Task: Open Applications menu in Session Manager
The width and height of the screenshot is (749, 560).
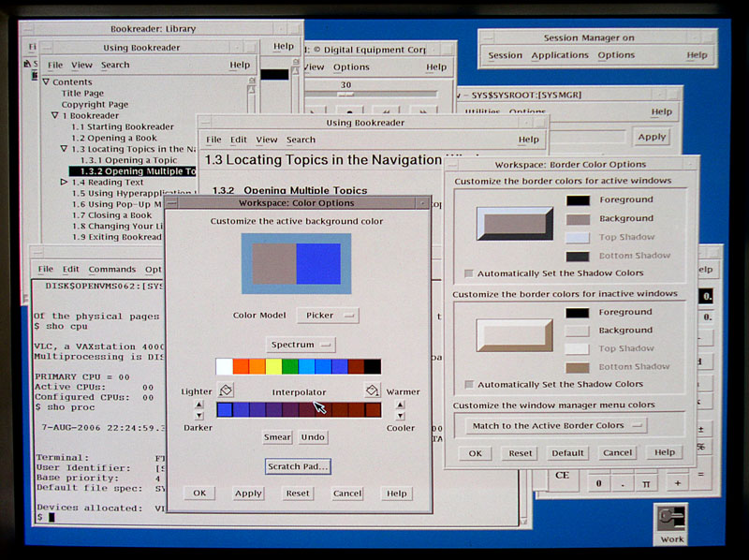Action: (560, 55)
